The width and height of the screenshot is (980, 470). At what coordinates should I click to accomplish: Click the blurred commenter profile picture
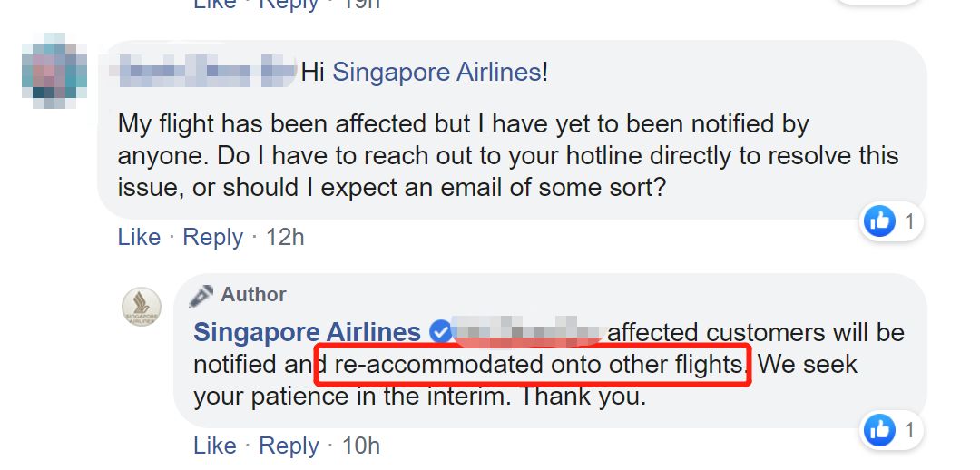(54, 72)
